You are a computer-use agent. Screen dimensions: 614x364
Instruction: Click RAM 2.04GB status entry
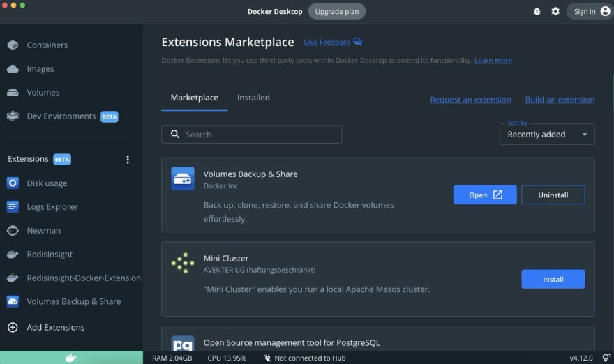172,358
